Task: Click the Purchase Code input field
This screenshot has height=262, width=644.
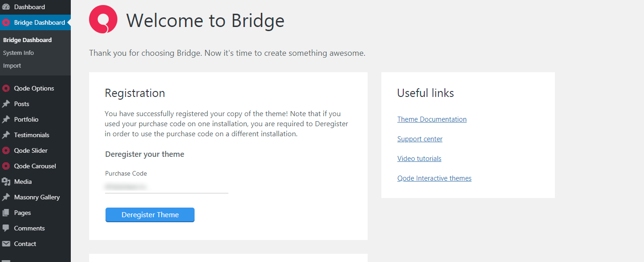Action: [166, 187]
